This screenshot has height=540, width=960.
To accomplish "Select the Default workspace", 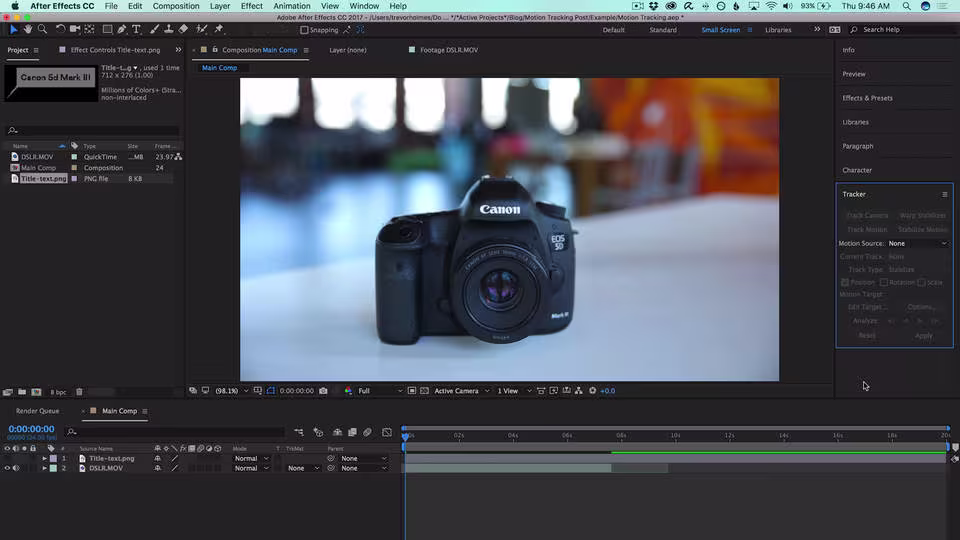I will coord(613,29).
